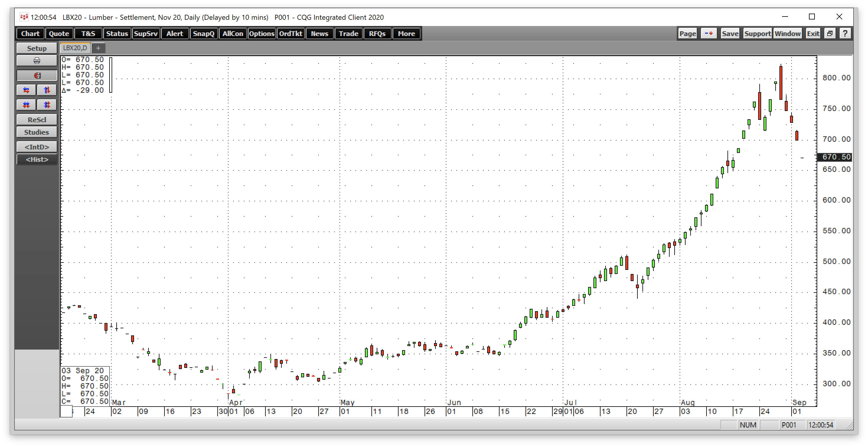Open the More menu for additional tools
This screenshot has width=868, height=447.
coord(406,33)
